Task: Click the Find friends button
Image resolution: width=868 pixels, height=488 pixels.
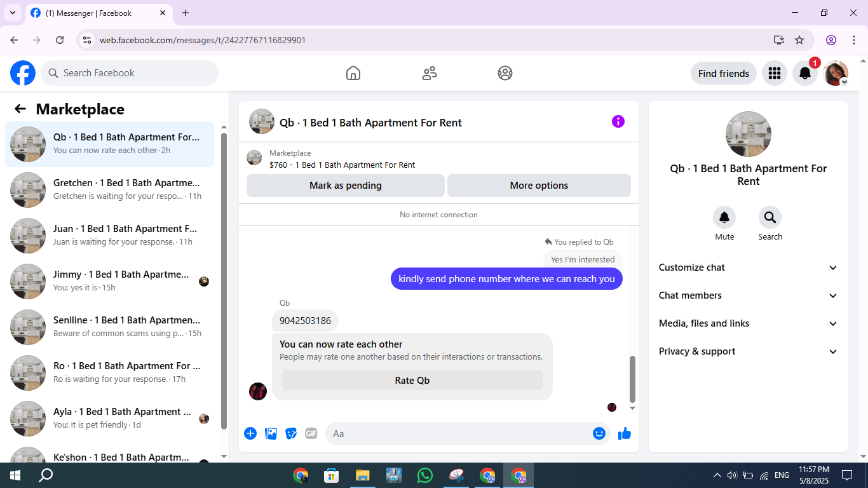Action: click(724, 73)
